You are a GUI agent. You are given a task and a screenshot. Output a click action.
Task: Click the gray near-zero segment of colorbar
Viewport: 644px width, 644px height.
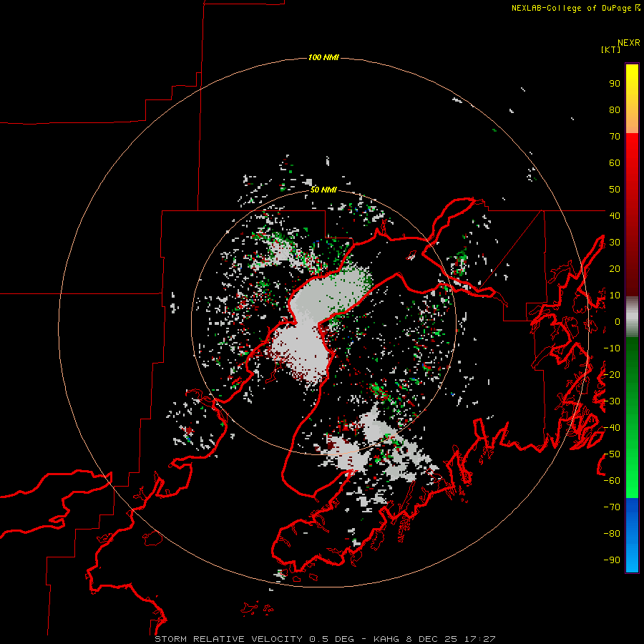point(632,317)
